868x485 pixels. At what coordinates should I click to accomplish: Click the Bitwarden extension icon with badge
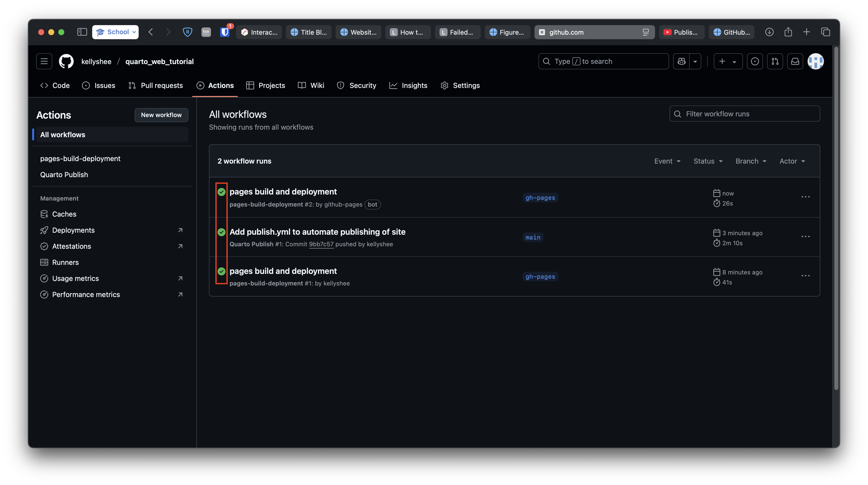pos(225,32)
